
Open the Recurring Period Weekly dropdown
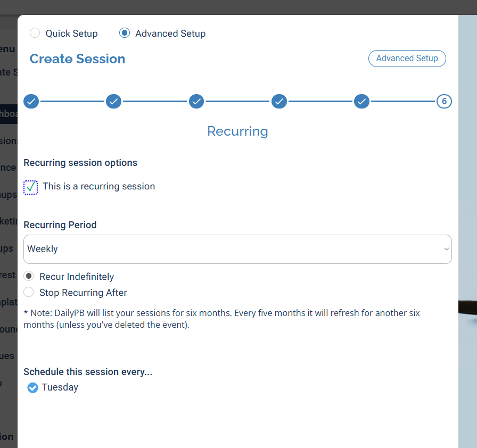237,249
